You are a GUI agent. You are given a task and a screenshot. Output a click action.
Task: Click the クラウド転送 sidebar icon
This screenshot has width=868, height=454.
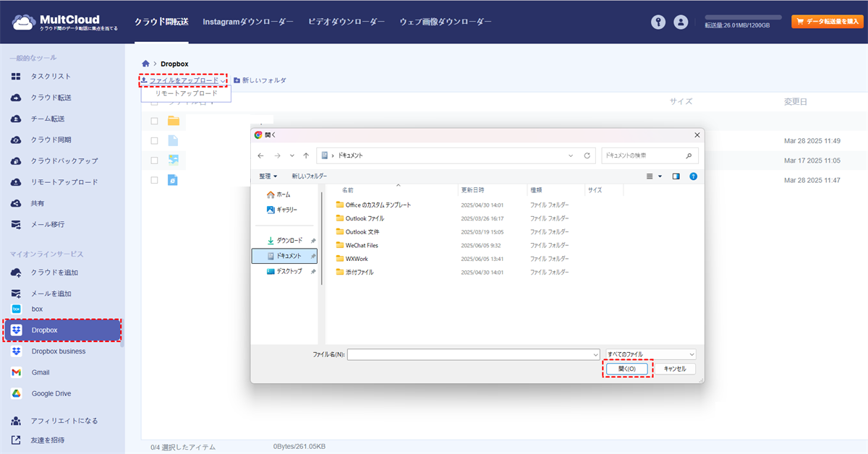point(16,98)
